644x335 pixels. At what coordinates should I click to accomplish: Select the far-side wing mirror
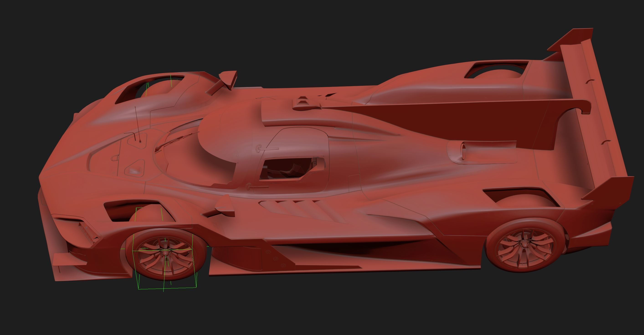223,82
